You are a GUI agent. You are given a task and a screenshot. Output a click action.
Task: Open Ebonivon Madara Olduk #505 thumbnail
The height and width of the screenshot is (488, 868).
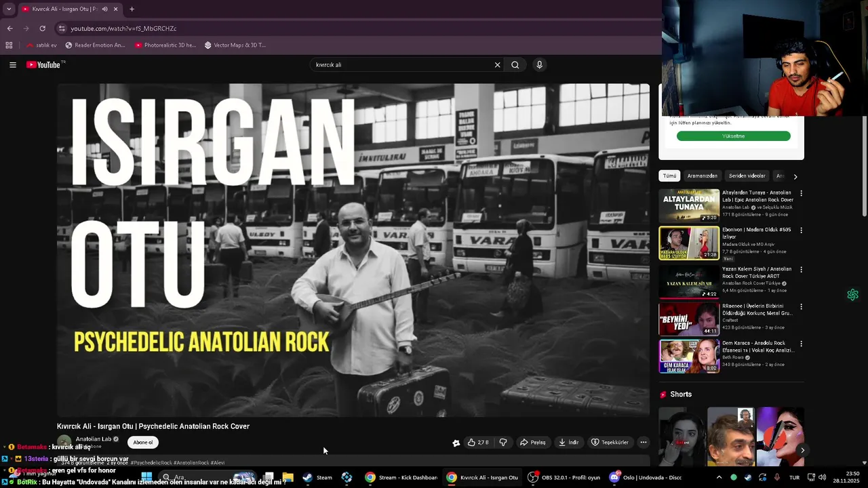pyautogui.click(x=689, y=243)
